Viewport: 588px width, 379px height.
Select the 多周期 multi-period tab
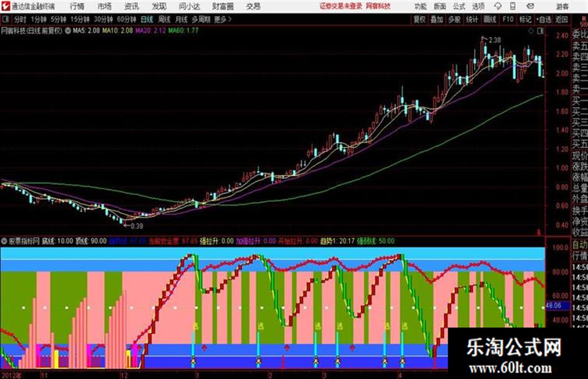tap(201, 19)
